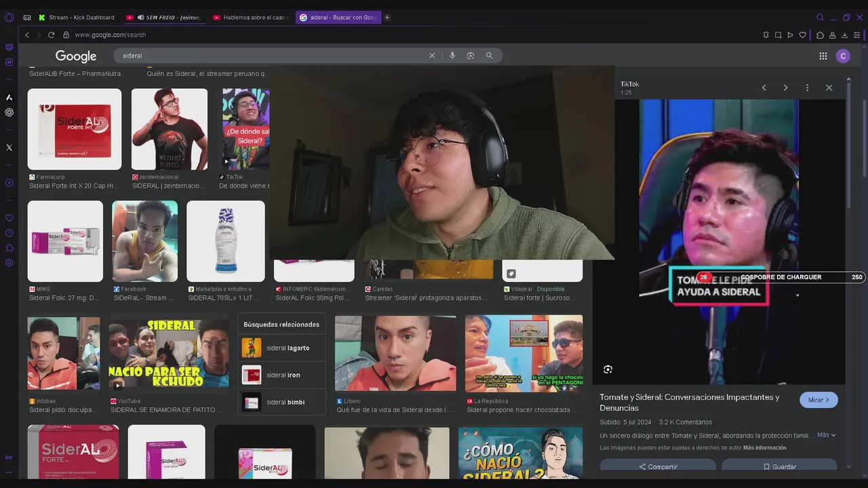
Task: Open sidebar history clock icon
Action: [x=9, y=233]
